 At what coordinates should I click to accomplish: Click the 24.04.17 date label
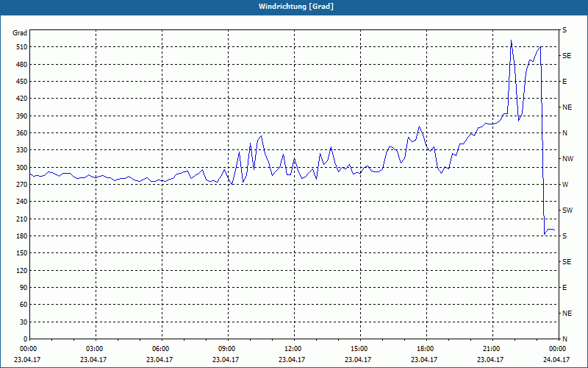pyautogui.click(x=556, y=359)
